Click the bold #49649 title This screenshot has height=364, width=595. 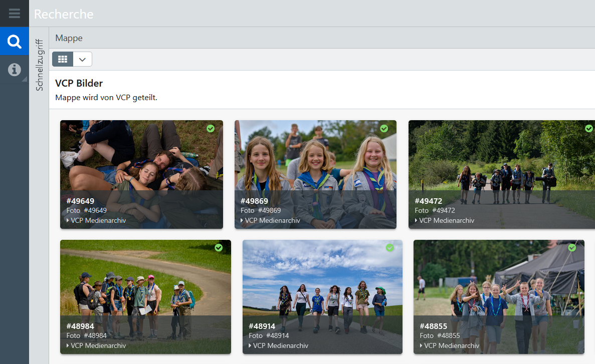tap(80, 201)
